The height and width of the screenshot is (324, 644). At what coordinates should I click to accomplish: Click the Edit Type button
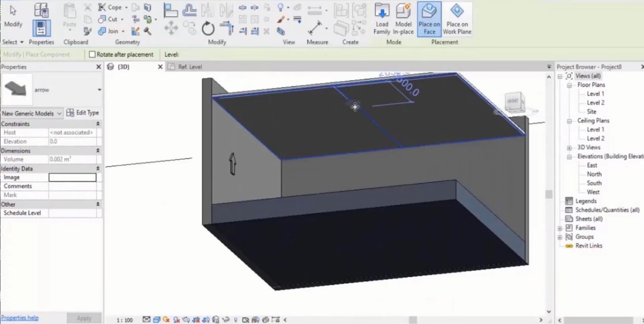pyautogui.click(x=83, y=113)
